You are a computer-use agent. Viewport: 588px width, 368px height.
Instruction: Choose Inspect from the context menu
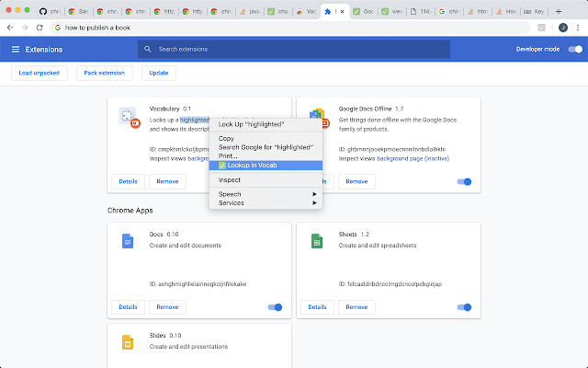click(x=266, y=180)
